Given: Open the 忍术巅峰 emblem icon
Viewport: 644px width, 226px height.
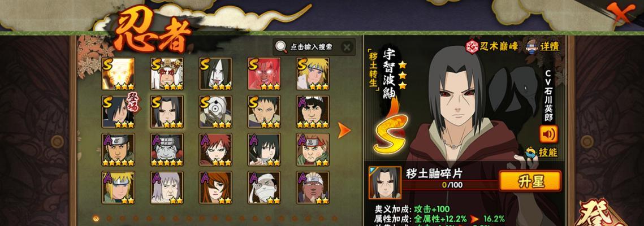Looking at the screenshot, I should point(491,46).
